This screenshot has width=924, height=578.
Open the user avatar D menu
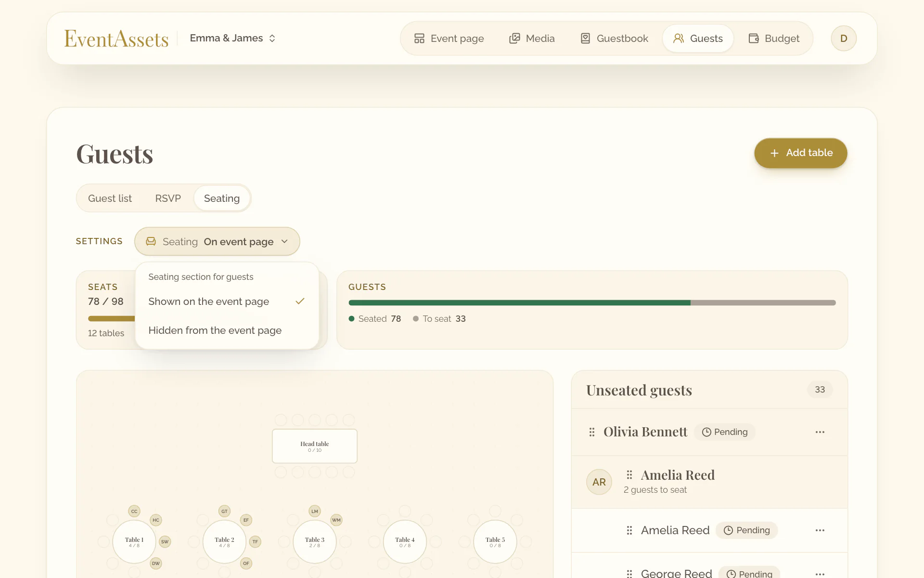[844, 39]
